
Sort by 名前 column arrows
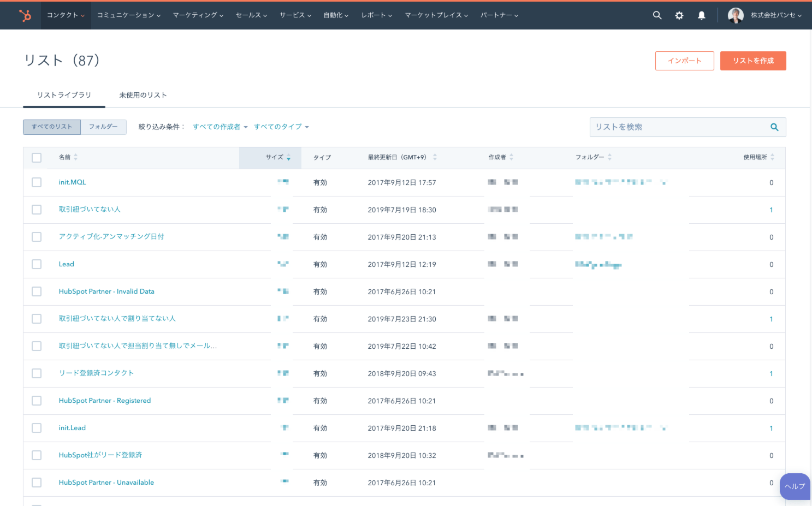pos(76,157)
